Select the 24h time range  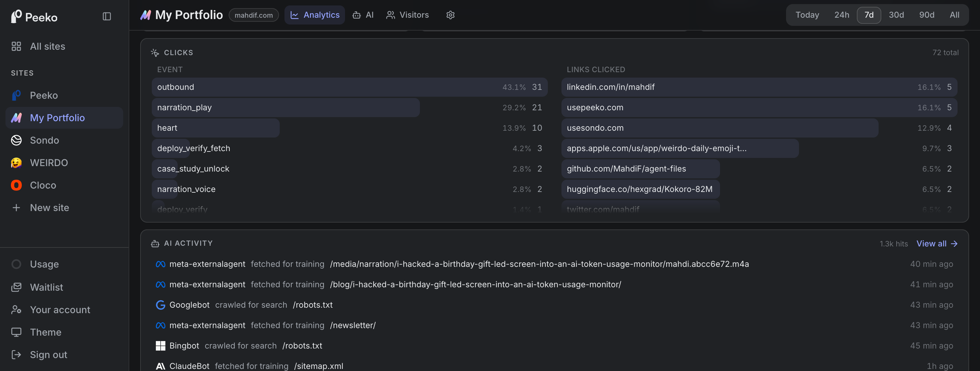[842, 15]
